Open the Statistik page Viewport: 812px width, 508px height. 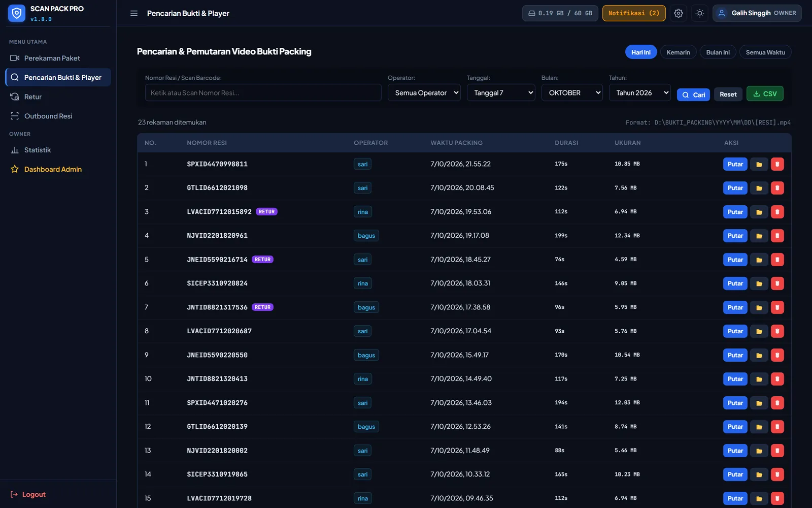tap(58, 150)
